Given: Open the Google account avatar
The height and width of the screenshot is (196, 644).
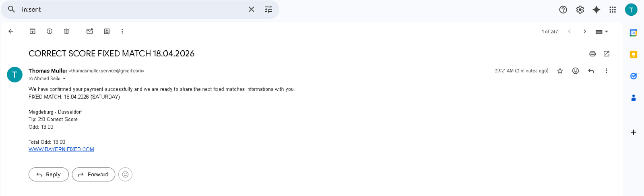Looking at the screenshot, I should click(x=631, y=10).
